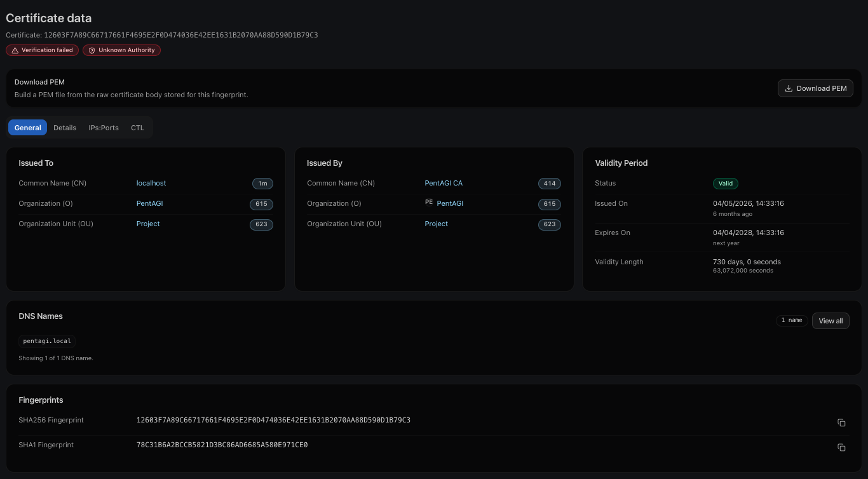This screenshot has width=868, height=479.
Task: Click the PE logo beside issuer organization
Action: pyautogui.click(x=429, y=203)
